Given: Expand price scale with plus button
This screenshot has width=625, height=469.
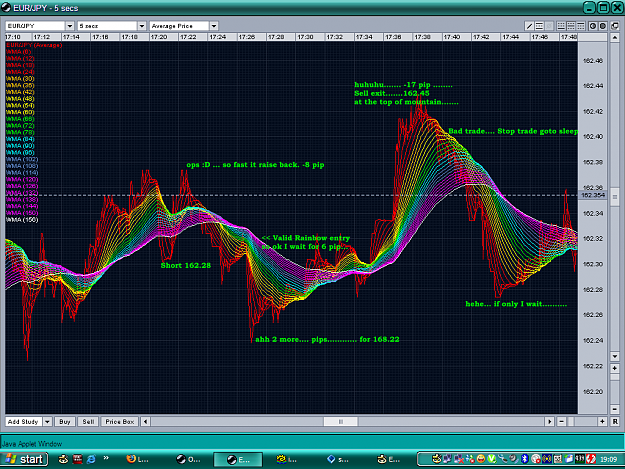Looking at the screenshot, I should 615,368.
